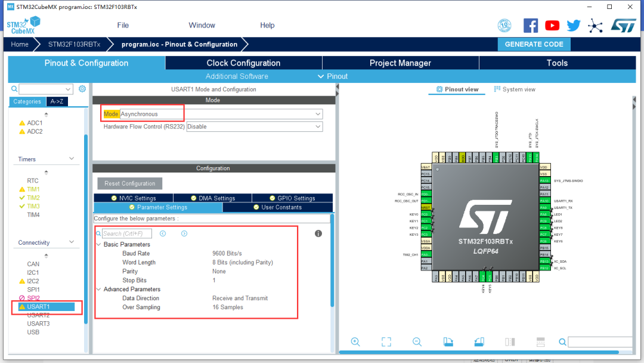Select the A->Z sorting toggle

(x=57, y=101)
